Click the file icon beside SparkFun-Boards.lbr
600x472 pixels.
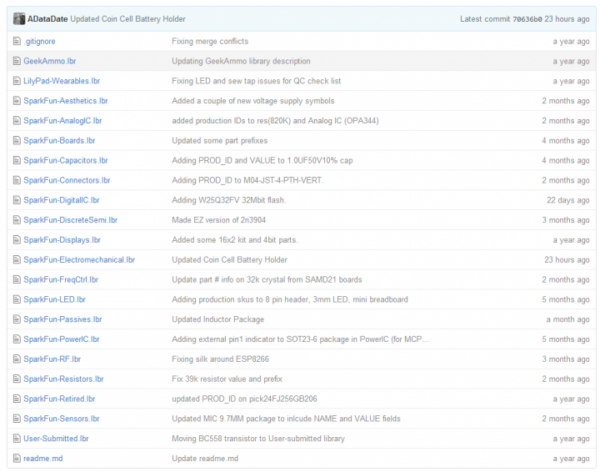click(16, 140)
